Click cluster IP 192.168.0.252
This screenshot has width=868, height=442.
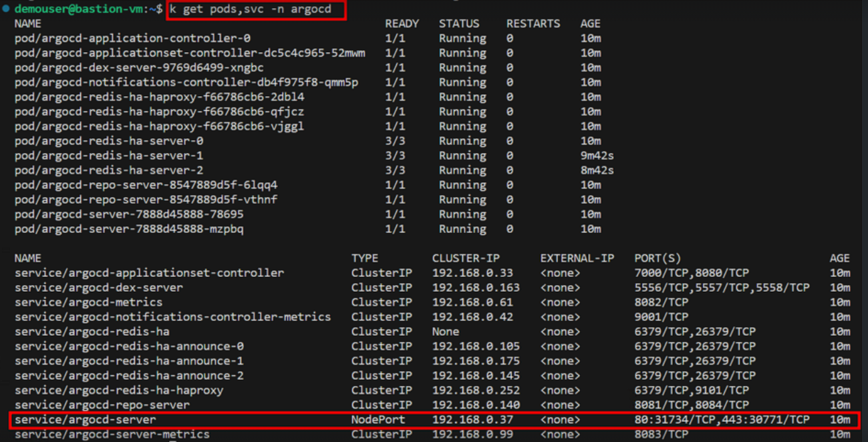(x=476, y=390)
